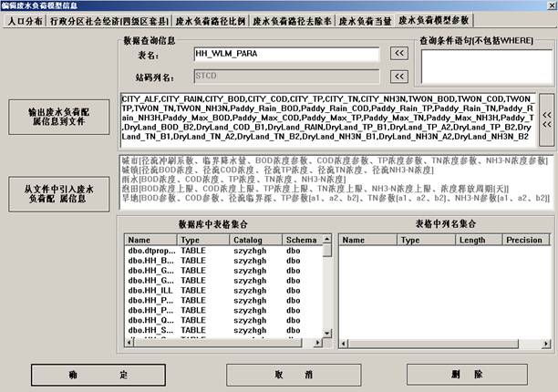
Task: Click the << button beside the 站码列名 field
Action: click(399, 77)
